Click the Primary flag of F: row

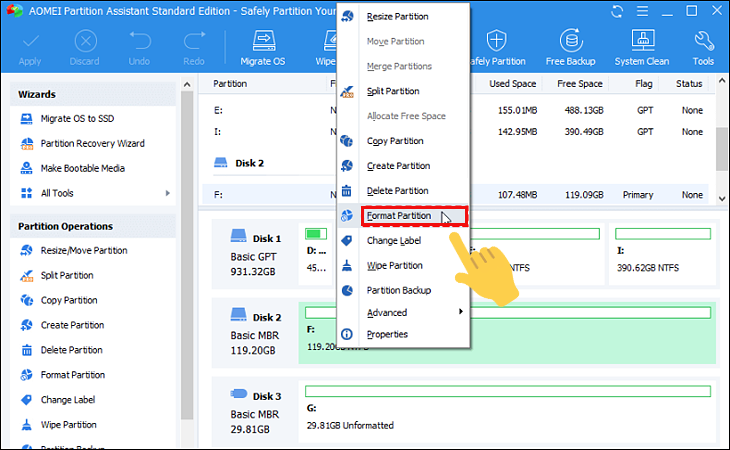coord(638,195)
